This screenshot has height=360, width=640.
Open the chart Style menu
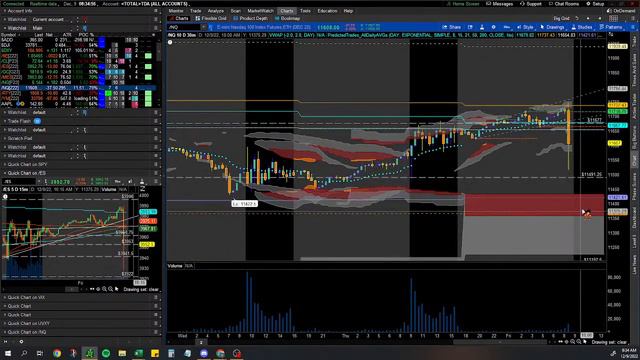point(525,27)
